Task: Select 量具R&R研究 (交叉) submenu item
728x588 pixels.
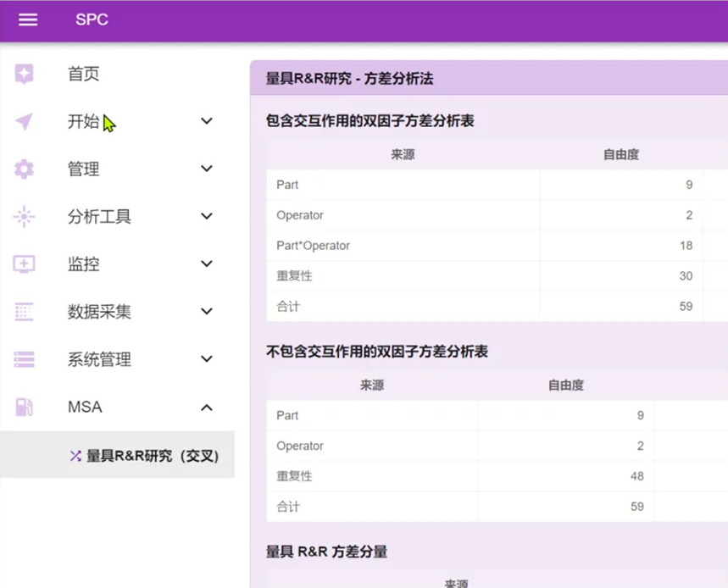Action: tap(117, 455)
